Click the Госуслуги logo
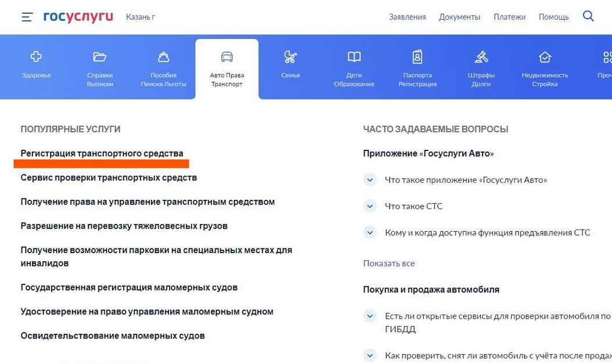The image size is (612, 364). click(78, 17)
